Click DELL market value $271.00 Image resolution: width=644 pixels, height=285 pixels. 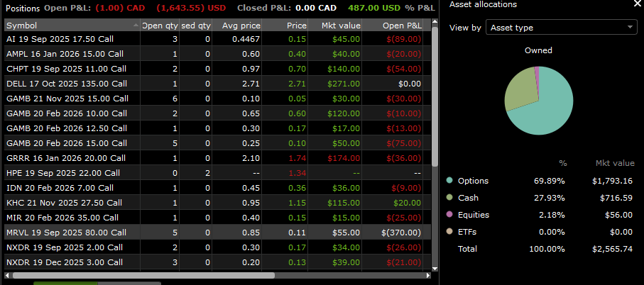tap(344, 84)
